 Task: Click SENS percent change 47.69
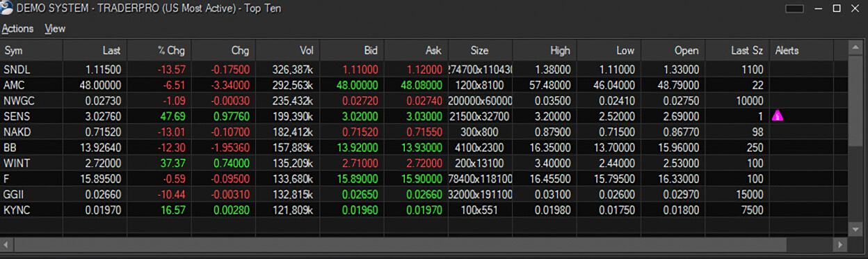point(173,116)
